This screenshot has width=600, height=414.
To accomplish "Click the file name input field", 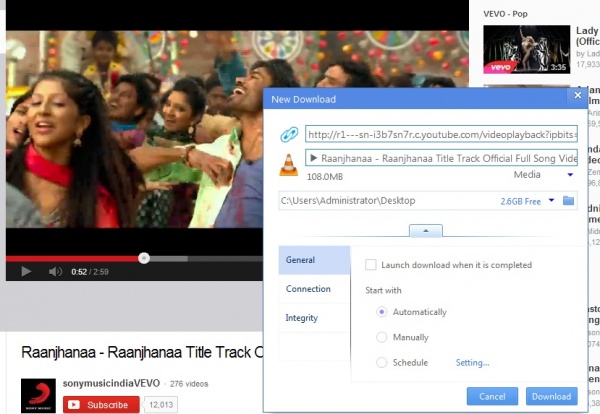I will click(441, 158).
